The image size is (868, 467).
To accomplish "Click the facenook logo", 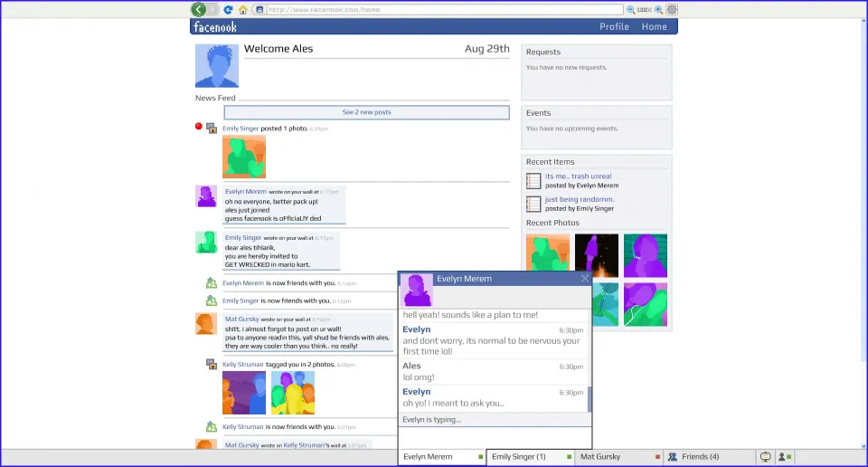I will click(x=215, y=26).
